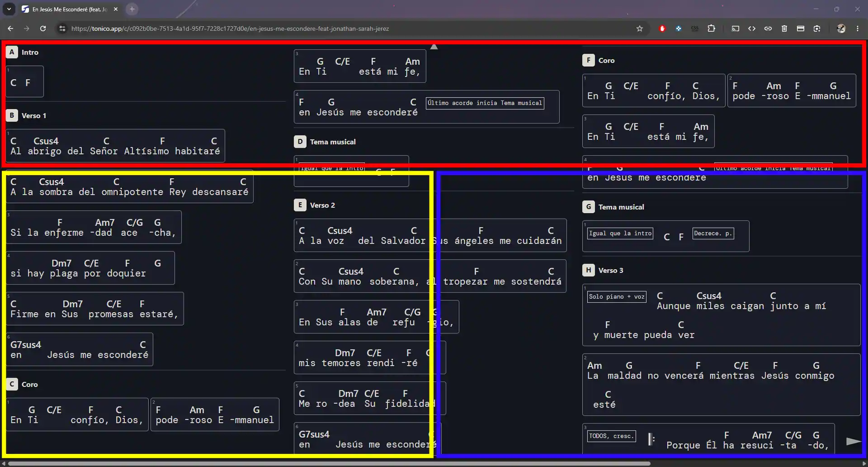Select the line Aunque miles caigan junto a mí

coord(721,315)
